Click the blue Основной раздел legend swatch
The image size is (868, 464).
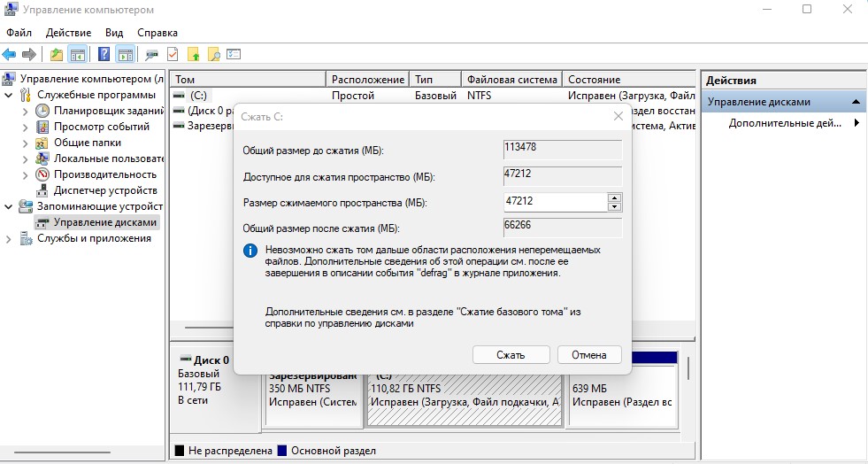pyautogui.click(x=281, y=451)
